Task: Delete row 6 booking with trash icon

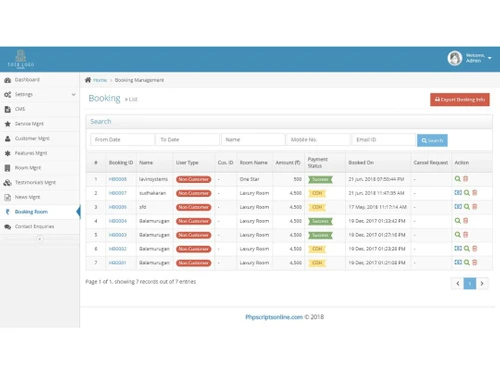Action: pyautogui.click(x=475, y=248)
